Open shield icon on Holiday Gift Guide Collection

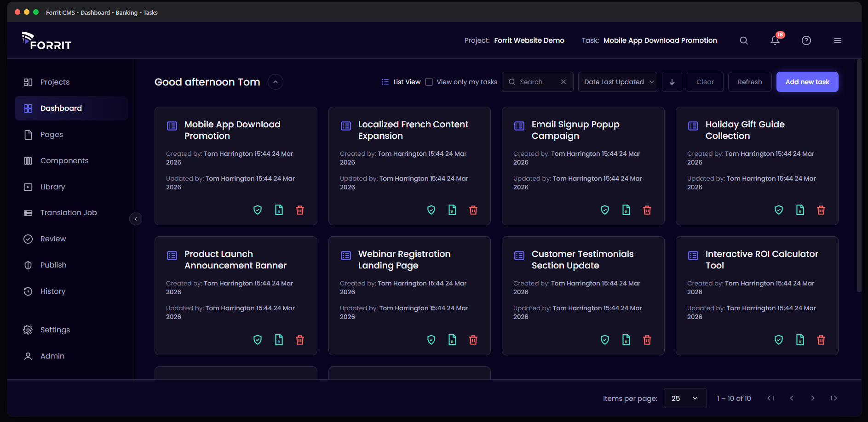(779, 210)
